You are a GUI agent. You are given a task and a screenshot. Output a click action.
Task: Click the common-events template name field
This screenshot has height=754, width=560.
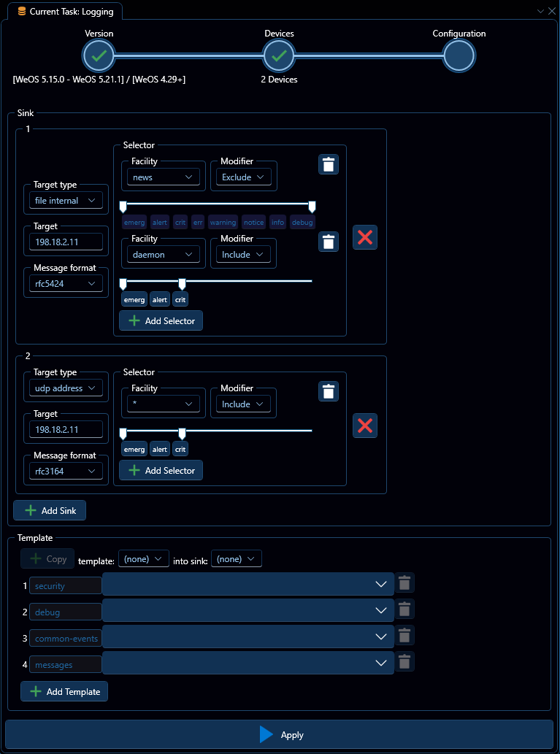[x=66, y=639]
